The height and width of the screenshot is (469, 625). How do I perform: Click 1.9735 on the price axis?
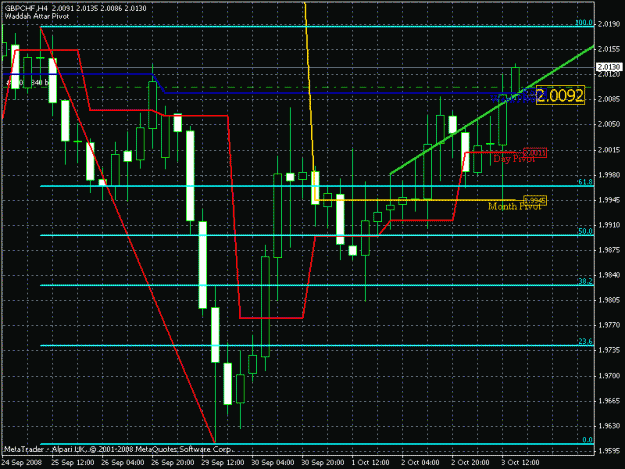(609, 351)
